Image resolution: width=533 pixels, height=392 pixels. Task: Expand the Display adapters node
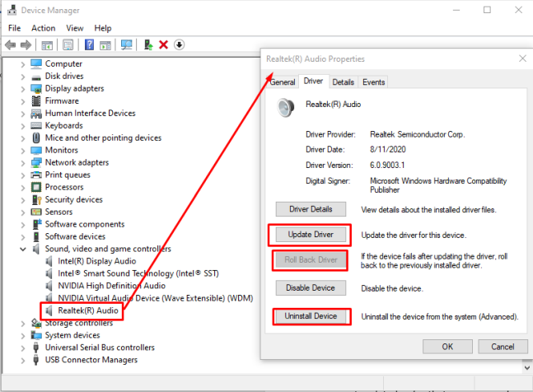click(x=22, y=89)
